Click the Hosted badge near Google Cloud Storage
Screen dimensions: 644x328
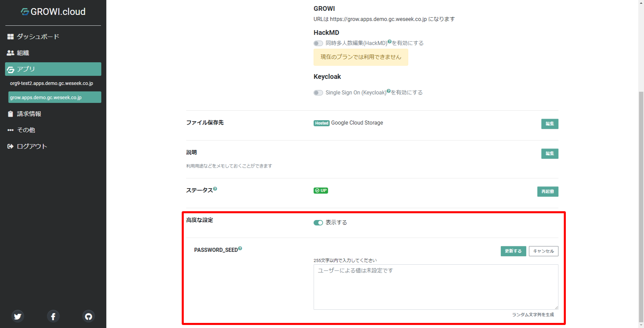click(x=321, y=123)
